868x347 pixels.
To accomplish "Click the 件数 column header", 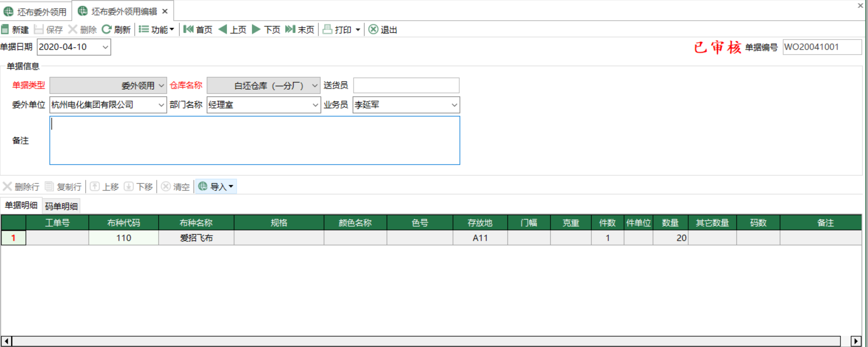I will (607, 223).
